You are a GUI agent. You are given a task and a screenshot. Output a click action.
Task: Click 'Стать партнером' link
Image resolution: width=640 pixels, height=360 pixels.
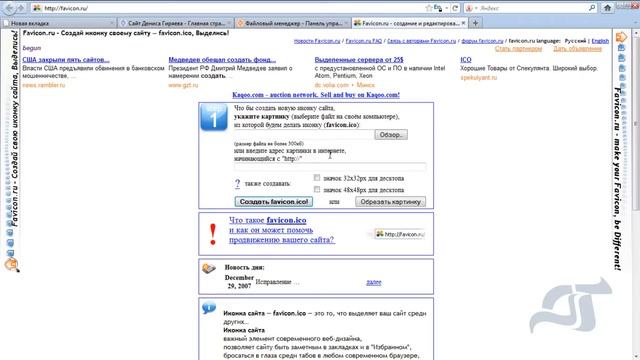(x=518, y=49)
